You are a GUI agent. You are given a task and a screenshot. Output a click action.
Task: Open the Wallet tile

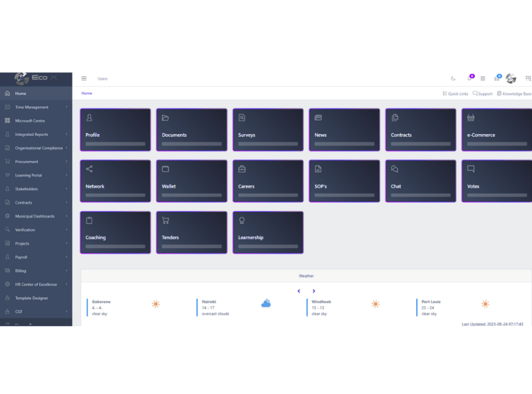[x=192, y=181]
